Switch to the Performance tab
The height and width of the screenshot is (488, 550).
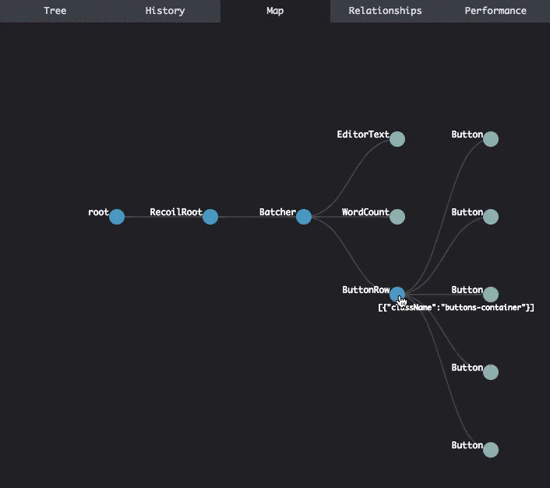[495, 11]
